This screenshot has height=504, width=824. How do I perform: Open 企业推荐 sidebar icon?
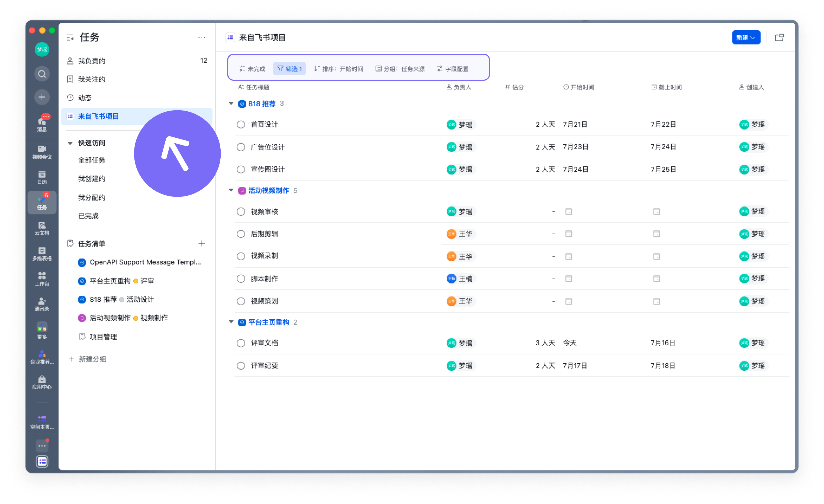[42, 357]
